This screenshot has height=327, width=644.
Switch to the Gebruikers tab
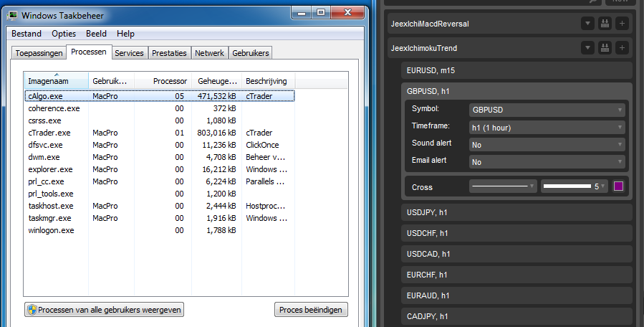coord(251,53)
